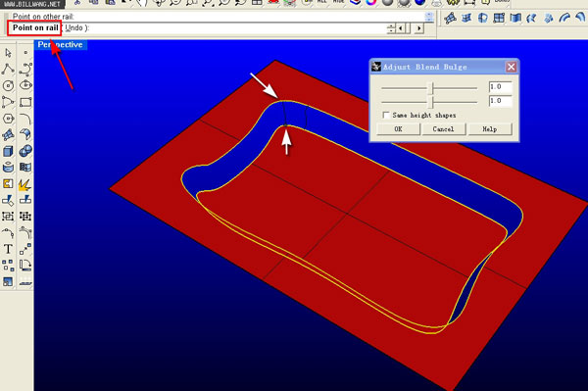
Task: Click the Text tool icon
Action: coord(8,249)
